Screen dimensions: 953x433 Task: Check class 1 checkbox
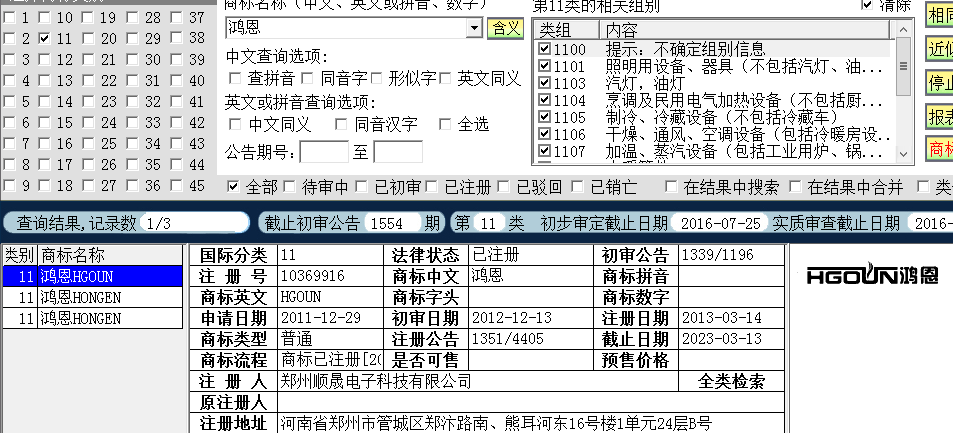pos(9,18)
